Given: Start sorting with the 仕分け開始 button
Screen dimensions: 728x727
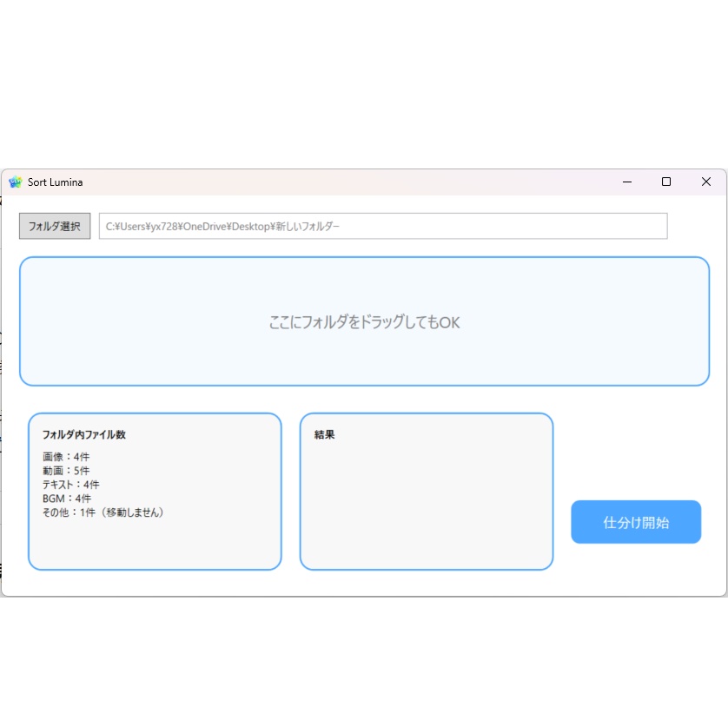Looking at the screenshot, I should point(635,521).
